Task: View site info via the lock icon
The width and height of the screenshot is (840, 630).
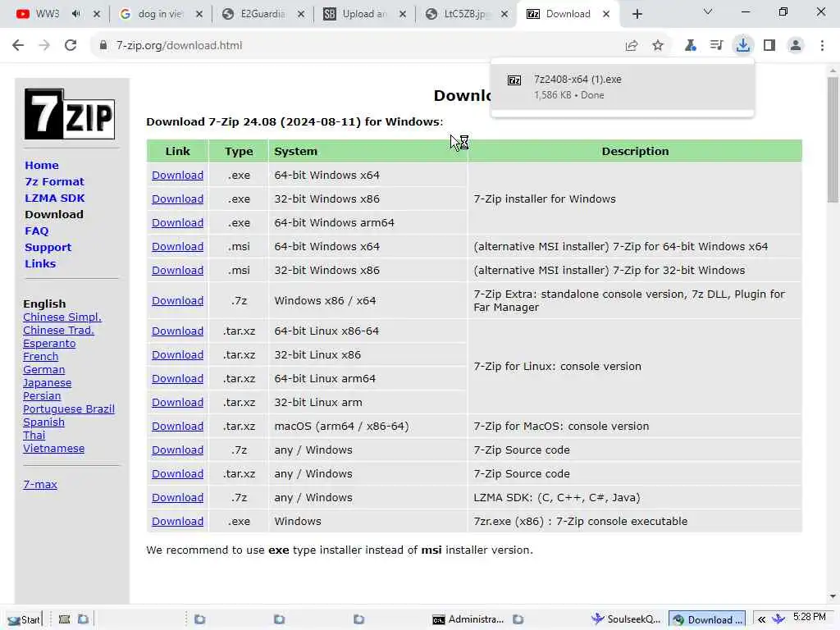Action: tap(103, 46)
